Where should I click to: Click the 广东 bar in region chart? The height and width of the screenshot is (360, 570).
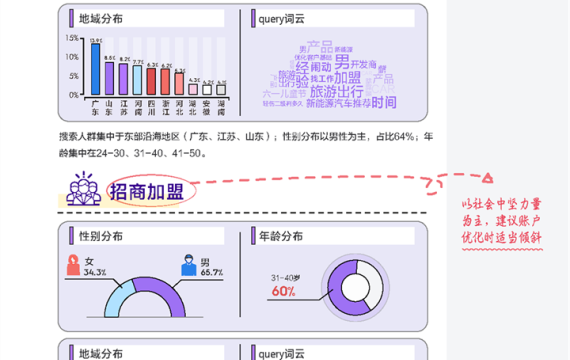(96, 69)
